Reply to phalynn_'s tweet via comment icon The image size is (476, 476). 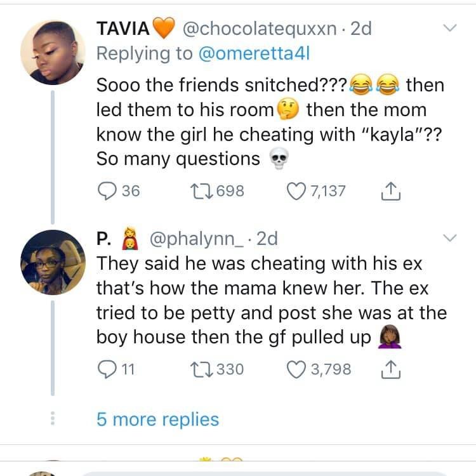pyautogui.click(x=107, y=369)
